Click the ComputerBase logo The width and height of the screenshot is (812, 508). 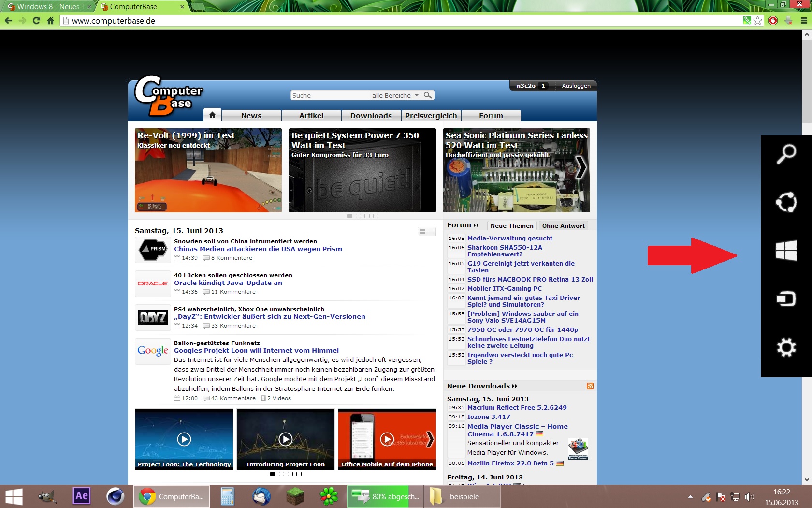168,96
